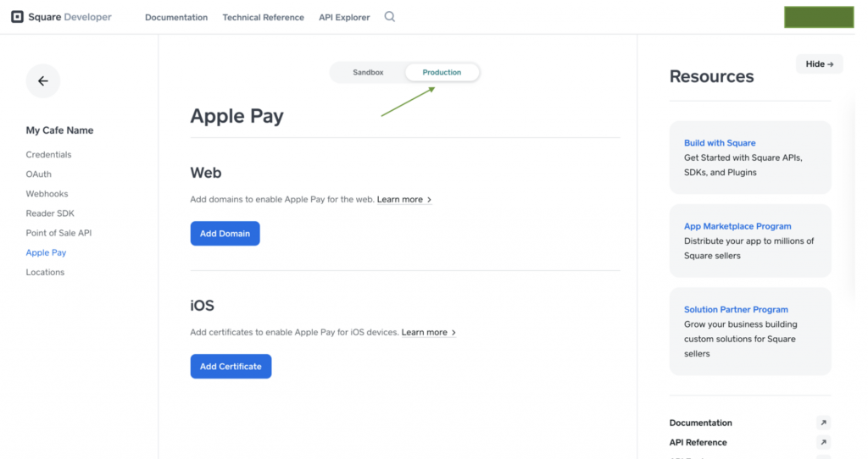Click the Apple Pay page heading
Screen dimensions: 868x459
(x=237, y=116)
